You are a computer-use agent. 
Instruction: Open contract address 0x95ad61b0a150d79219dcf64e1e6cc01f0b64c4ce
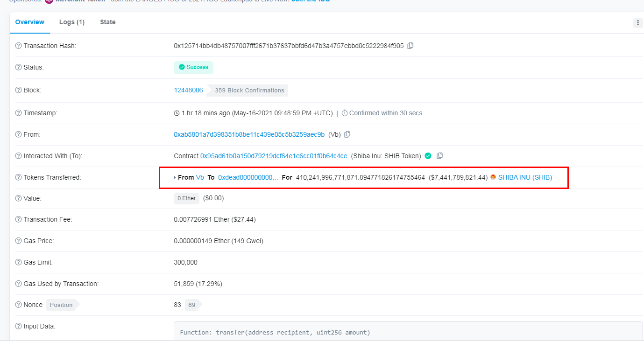[x=274, y=156]
